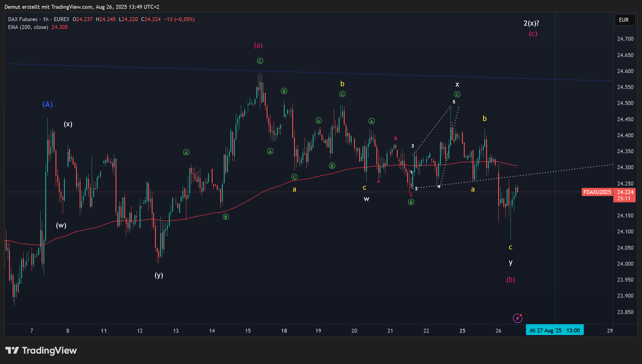Open the EUR currency dropdown
The image size is (642, 364).
click(624, 20)
